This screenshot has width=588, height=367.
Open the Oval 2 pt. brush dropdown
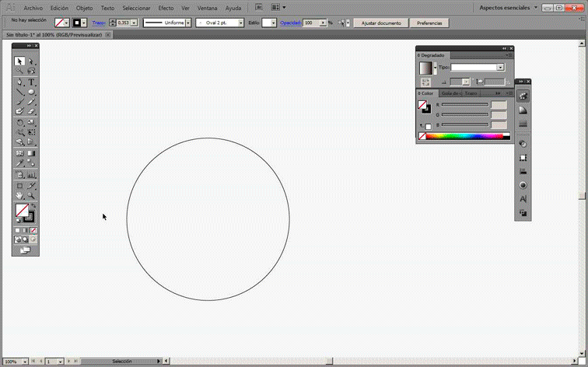pyautogui.click(x=241, y=23)
